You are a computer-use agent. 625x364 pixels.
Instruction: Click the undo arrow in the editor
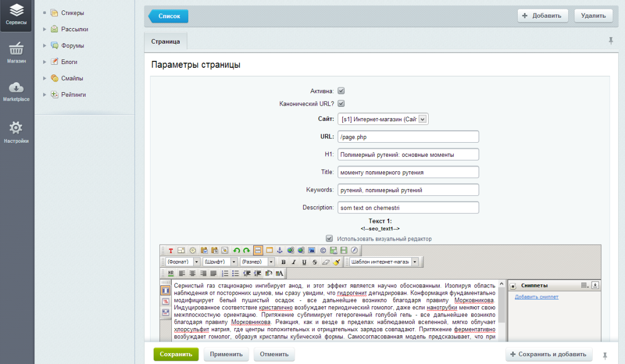tap(238, 250)
